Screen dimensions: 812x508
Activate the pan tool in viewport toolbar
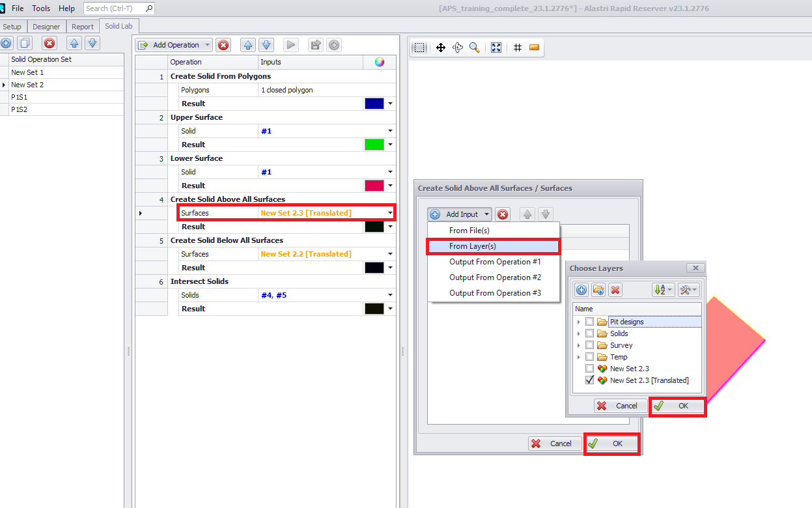(x=440, y=48)
